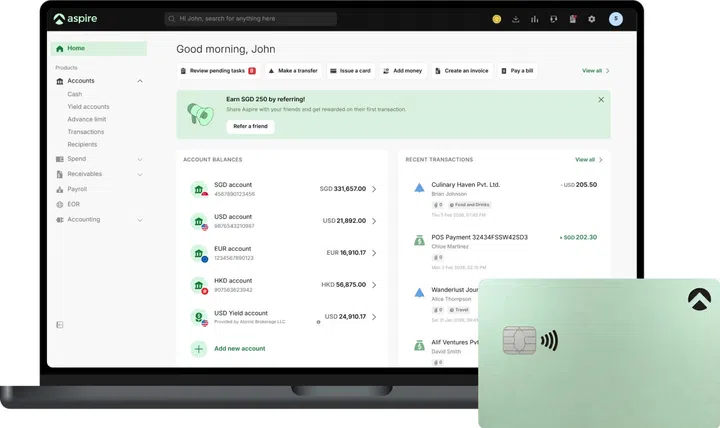Click Add money button
The image size is (720, 428).
(403, 71)
